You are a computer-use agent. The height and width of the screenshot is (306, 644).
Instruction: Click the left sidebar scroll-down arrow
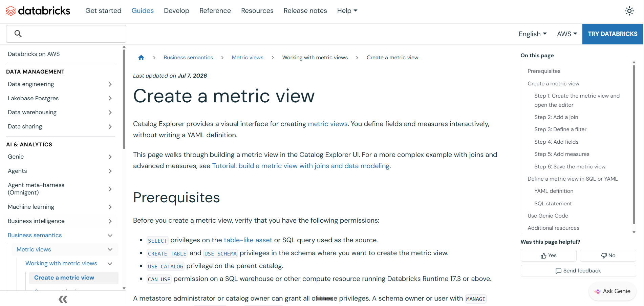tap(124, 288)
